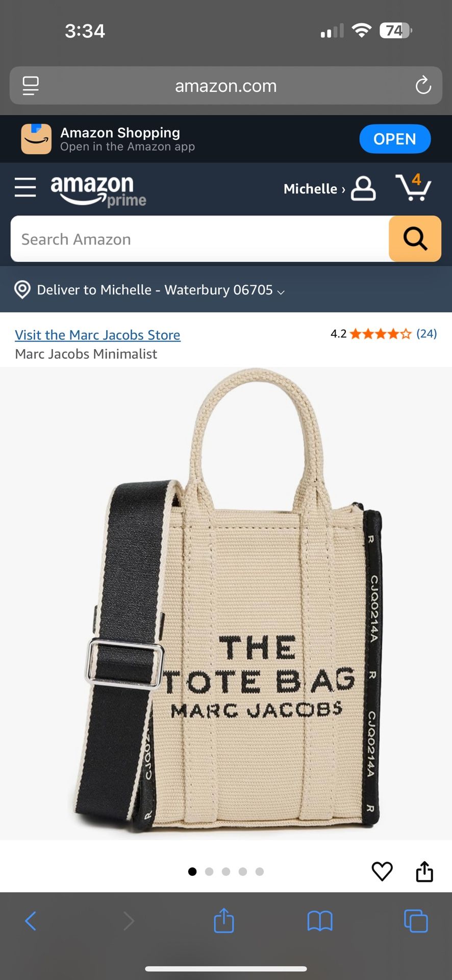Reload the page in Safari
The width and height of the screenshot is (452, 980).
423,85
